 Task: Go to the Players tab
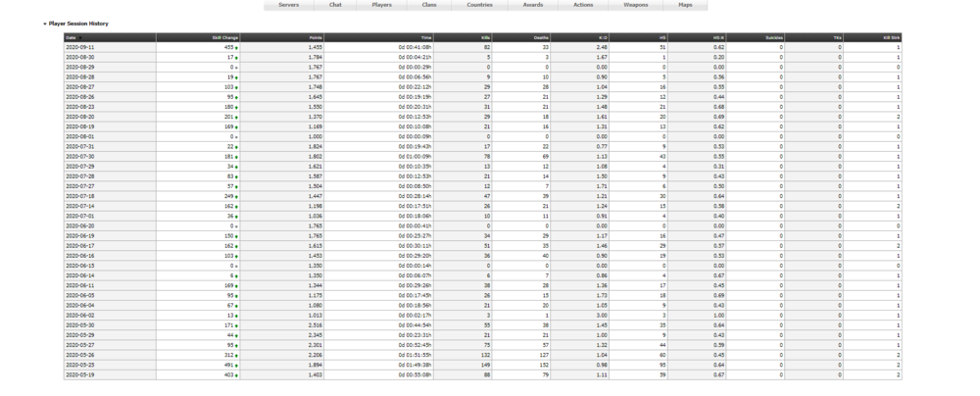pos(381,5)
